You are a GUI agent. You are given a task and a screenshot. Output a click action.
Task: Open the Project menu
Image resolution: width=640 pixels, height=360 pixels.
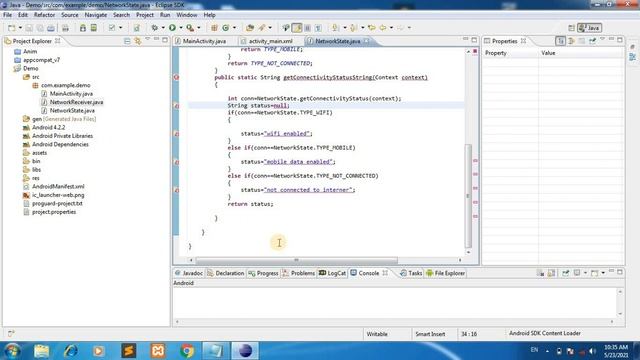click(x=144, y=15)
